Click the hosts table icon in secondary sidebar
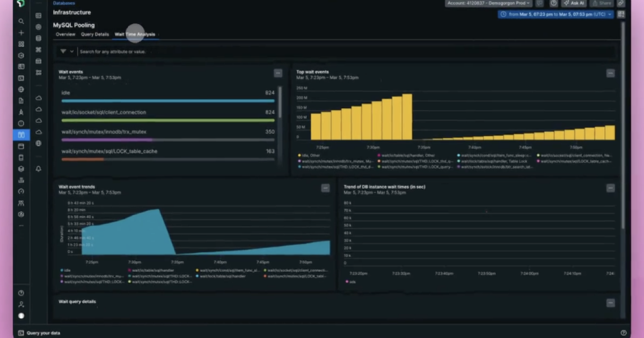The height and width of the screenshot is (338, 644). (39, 16)
